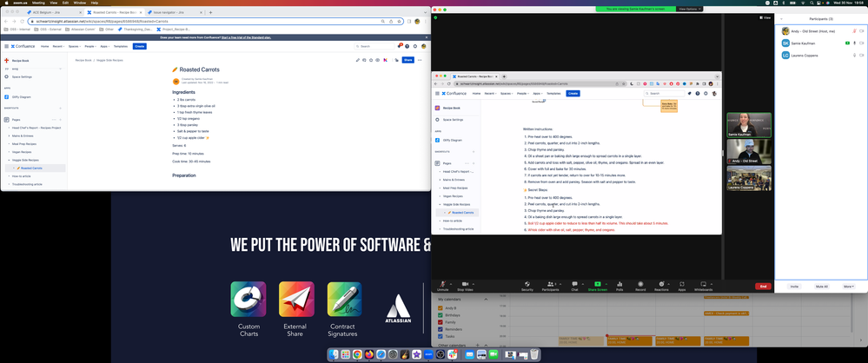Open Meeting menu in macOS menu bar
Image resolution: width=868 pixels, height=363 pixels.
[x=38, y=3]
